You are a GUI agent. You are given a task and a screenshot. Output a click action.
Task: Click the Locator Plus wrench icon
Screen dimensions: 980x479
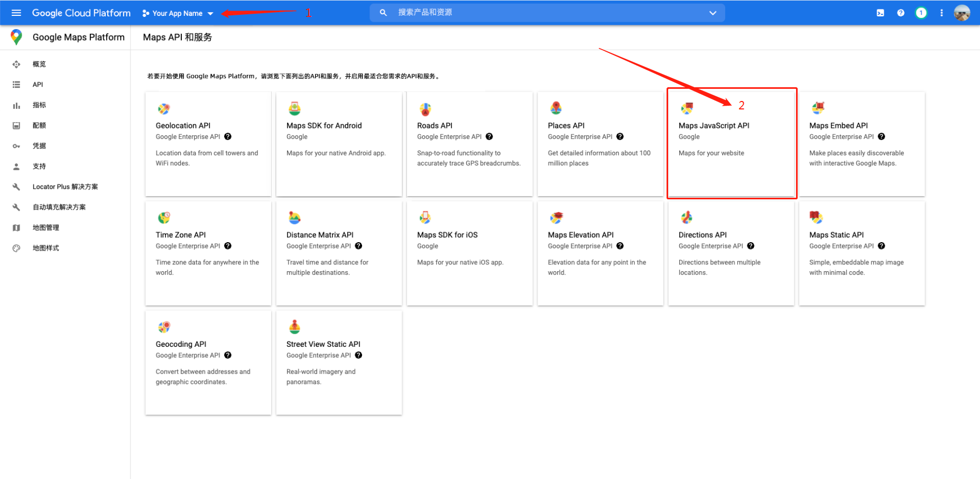pos(16,187)
